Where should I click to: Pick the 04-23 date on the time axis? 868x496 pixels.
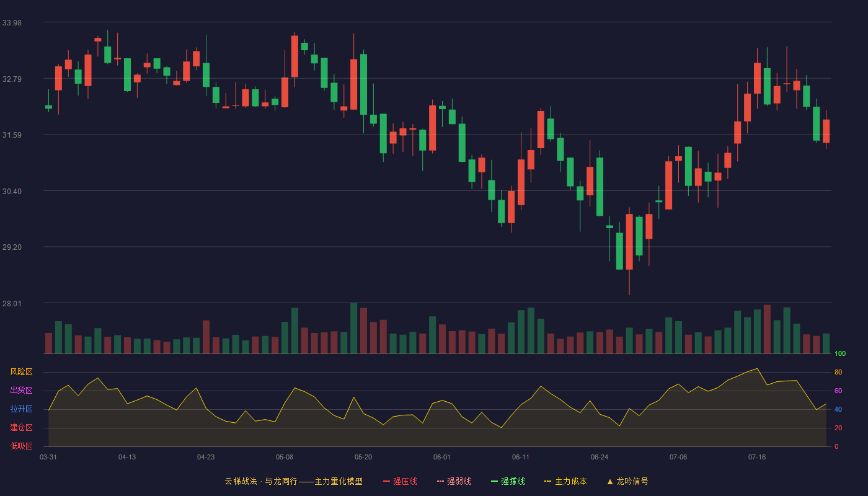tap(206, 457)
